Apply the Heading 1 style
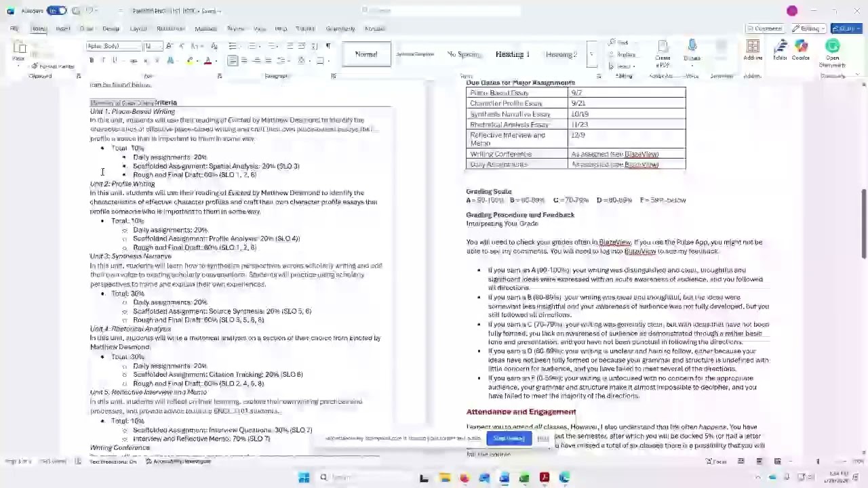Image resolution: width=868 pixels, height=488 pixels. (513, 54)
